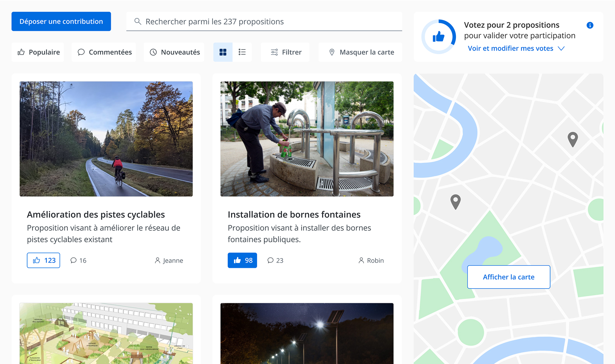Open the cyclist on forest road photo

[106, 139]
